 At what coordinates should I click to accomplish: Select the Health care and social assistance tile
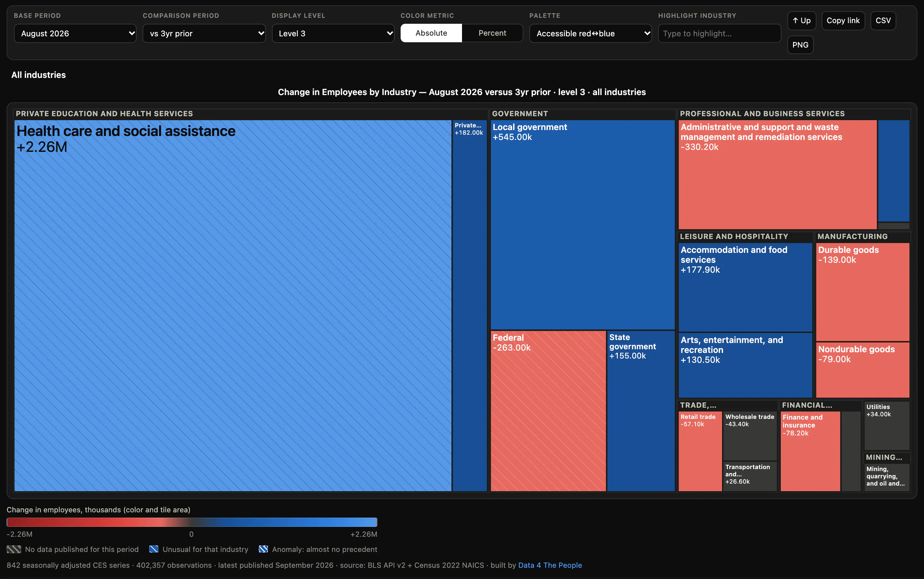click(233, 306)
